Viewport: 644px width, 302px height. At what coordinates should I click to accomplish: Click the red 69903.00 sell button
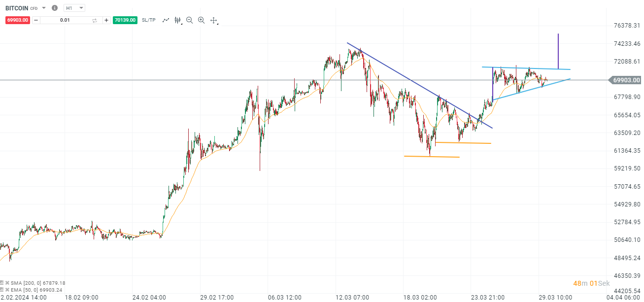[x=18, y=20]
